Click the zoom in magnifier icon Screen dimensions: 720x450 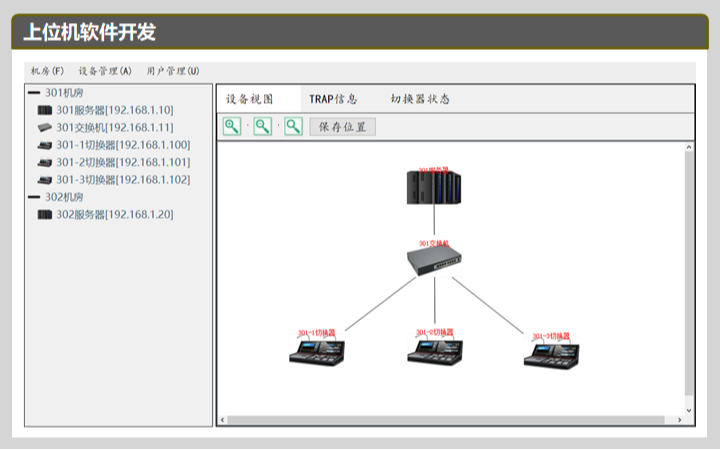click(x=232, y=126)
